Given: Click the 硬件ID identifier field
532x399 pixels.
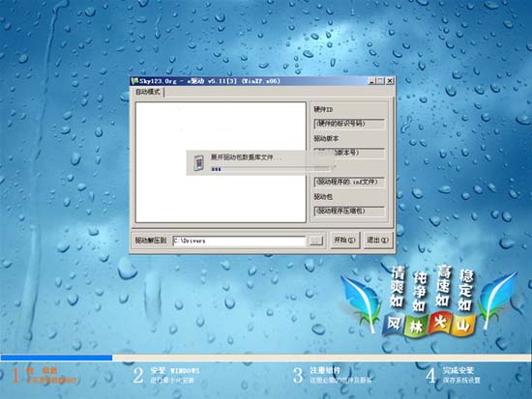Looking at the screenshot, I should [x=349, y=124].
